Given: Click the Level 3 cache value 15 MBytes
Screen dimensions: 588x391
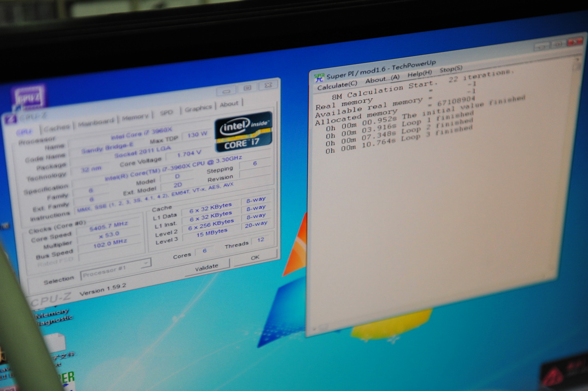Looking at the screenshot, I should (211, 233).
